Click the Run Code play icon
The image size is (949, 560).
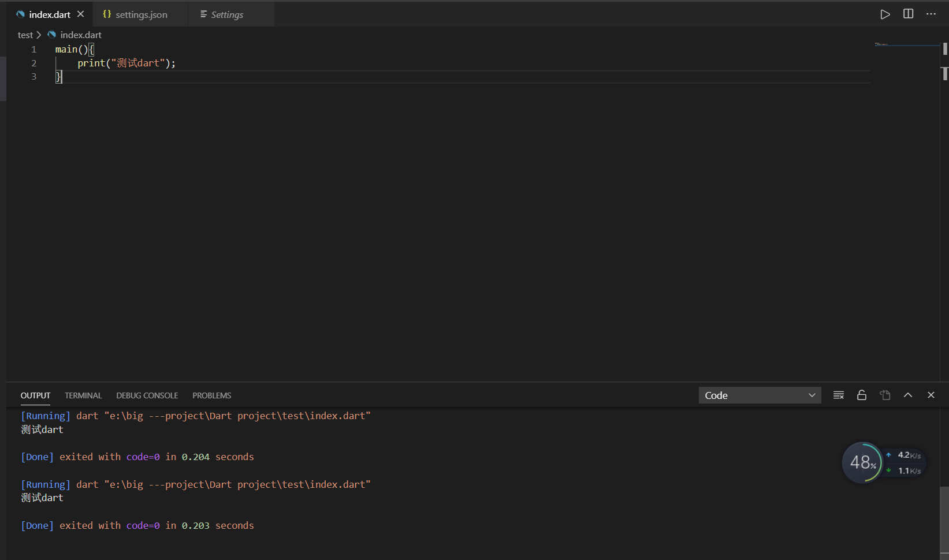click(x=885, y=14)
